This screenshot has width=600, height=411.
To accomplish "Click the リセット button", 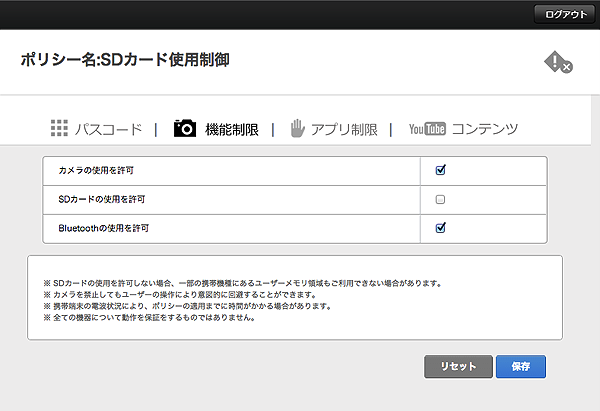I will (x=458, y=366).
